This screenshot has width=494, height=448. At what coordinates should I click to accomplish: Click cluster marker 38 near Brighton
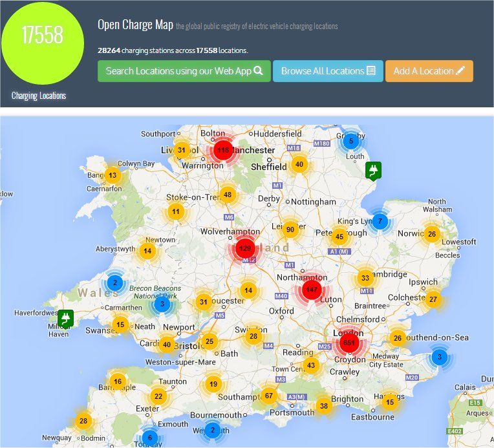pos(324,406)
